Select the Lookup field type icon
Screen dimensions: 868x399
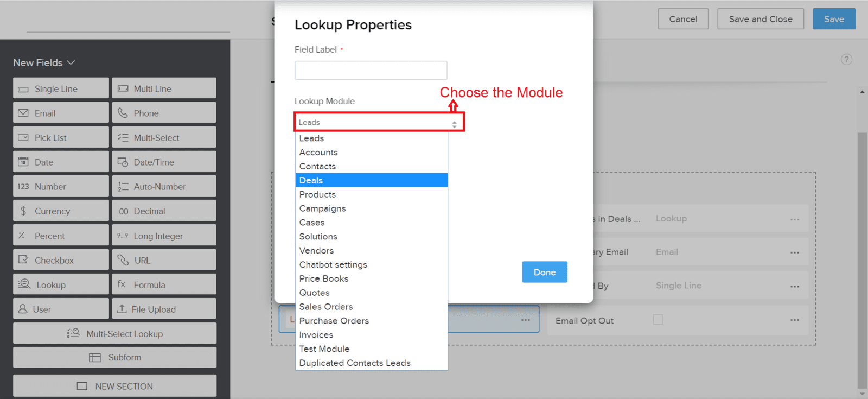pos(24,284)
